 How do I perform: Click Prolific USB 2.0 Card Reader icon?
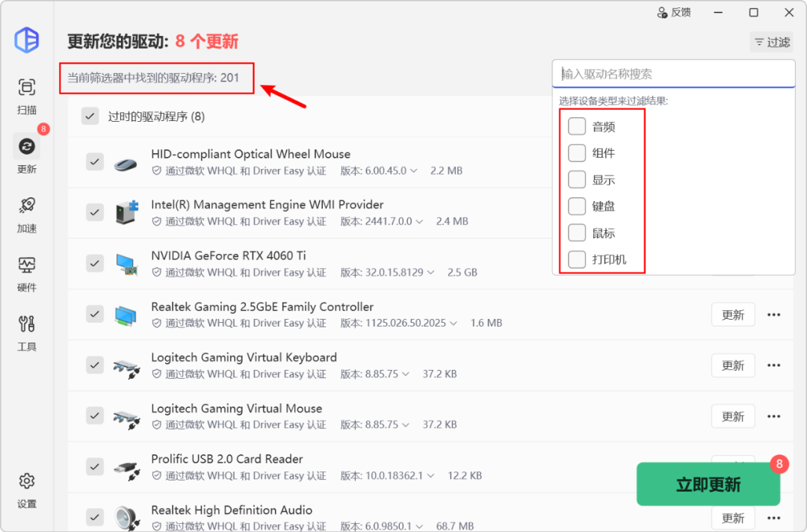(126, 470)
